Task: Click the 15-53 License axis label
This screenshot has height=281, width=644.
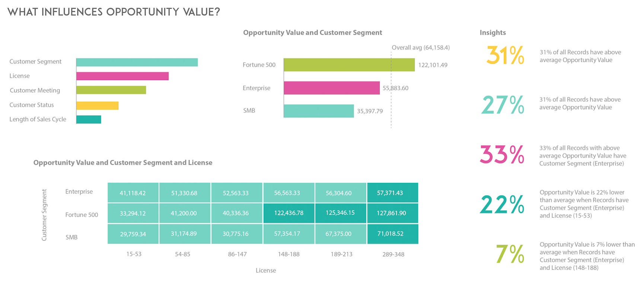Action: point(134,254)
